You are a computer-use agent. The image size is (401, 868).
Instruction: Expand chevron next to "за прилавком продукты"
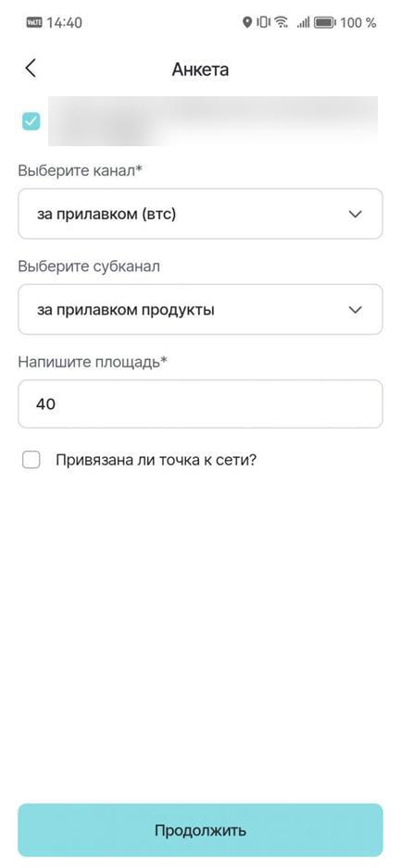356,310
